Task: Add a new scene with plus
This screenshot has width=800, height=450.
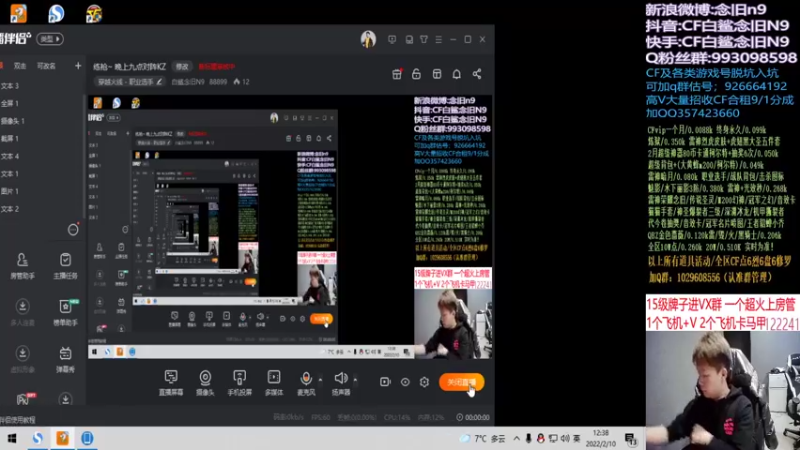Action: (x=78, y=65)
